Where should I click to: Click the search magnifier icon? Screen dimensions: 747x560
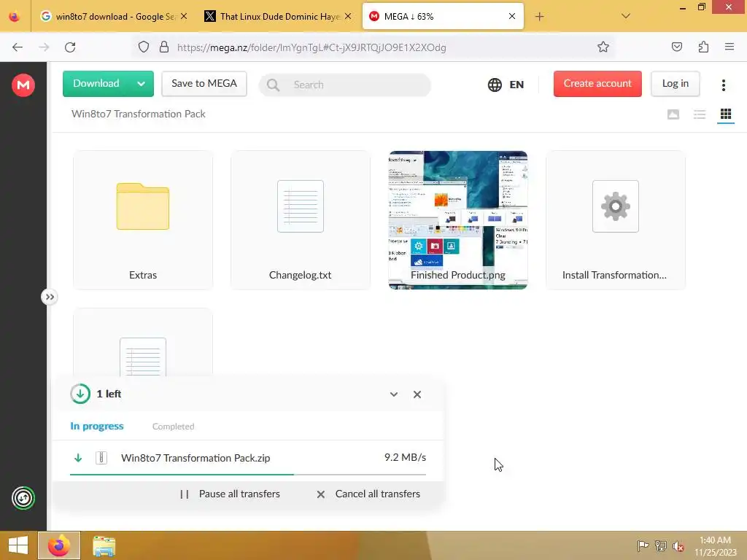coord(273,85)
